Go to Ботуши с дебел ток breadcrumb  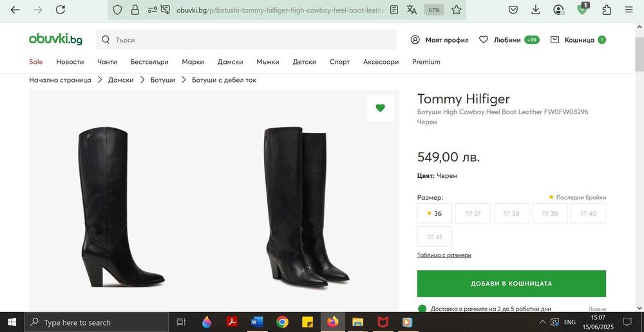click(224, 80)
